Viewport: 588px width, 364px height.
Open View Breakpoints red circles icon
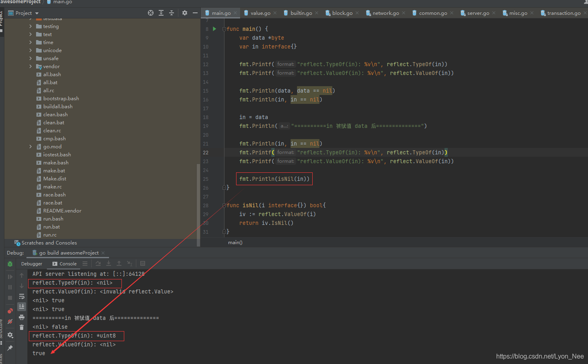[x=10, y=311]
